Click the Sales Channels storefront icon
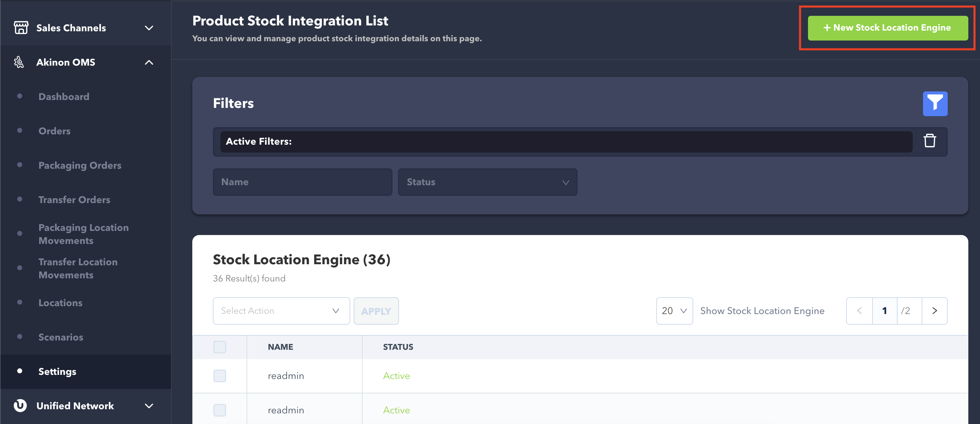Viewport: 980px width, 424px height. [21, 28]
